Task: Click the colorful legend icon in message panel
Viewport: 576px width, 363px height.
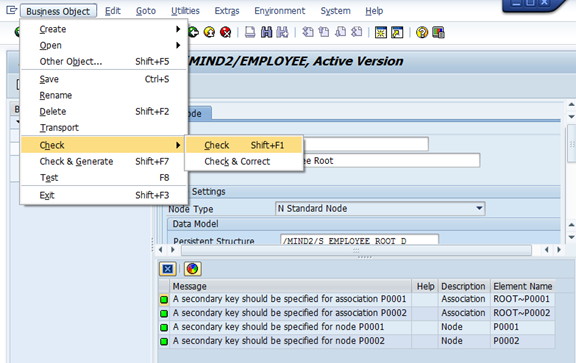Action: click(x=192, y=269)
